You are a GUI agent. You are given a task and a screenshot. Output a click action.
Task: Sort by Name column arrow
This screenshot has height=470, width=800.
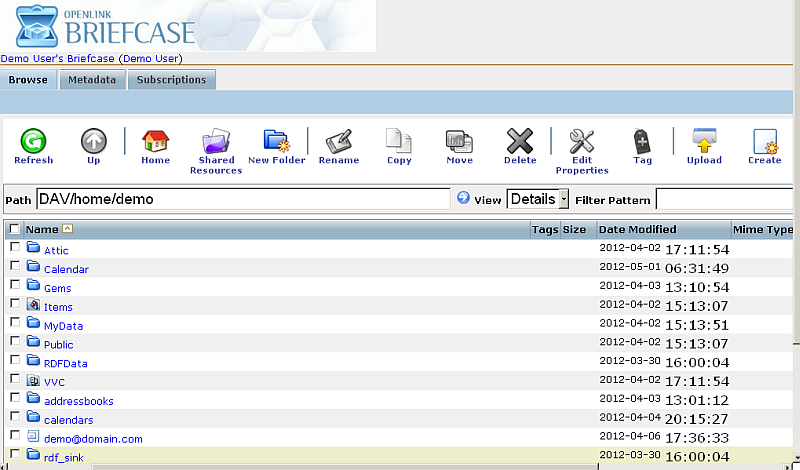coord(67,229)
